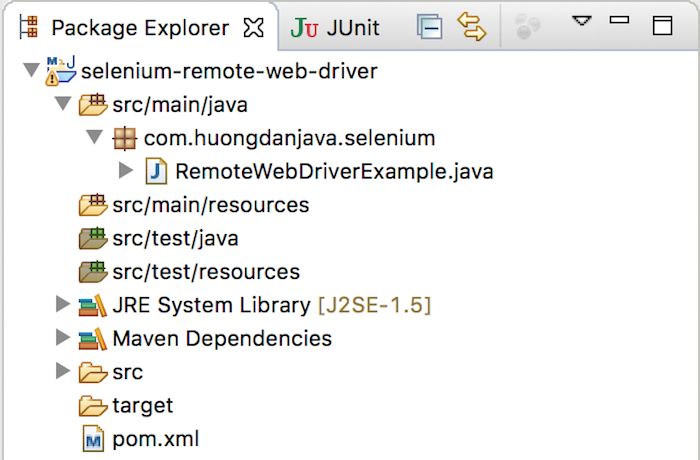Click the Maven Java project icon
Image resolution: width=700 pixels, height=460 pixels.
(x=61, y=71)
